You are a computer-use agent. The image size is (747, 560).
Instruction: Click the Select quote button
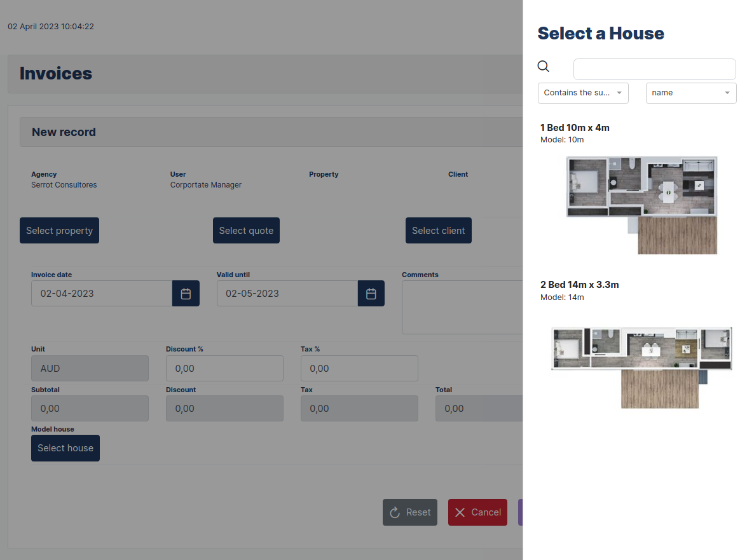pyautogui.click(x=246, y=230)
